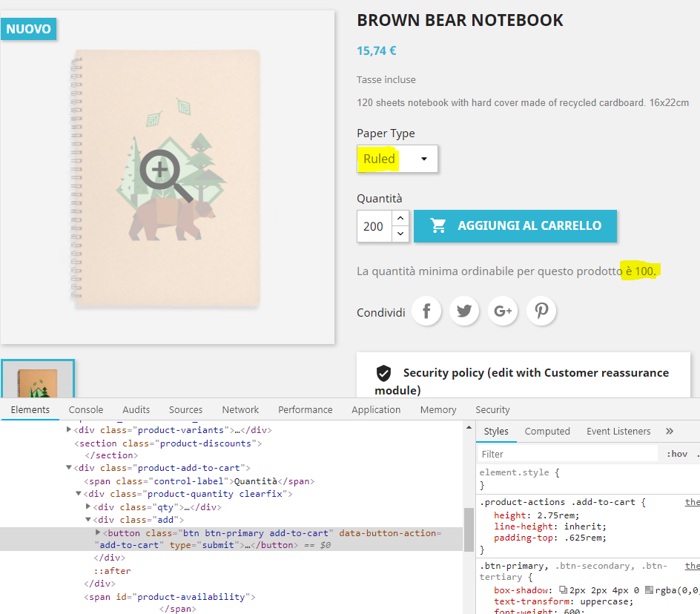Open the Network tab
700x614 pixels.
click(240, 409)
